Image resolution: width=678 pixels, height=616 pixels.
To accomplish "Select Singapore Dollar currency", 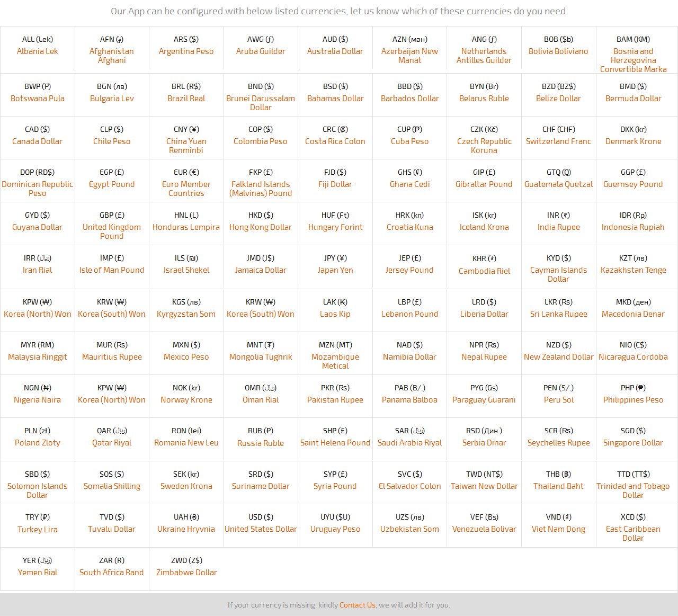I will [x=633, y=443].
